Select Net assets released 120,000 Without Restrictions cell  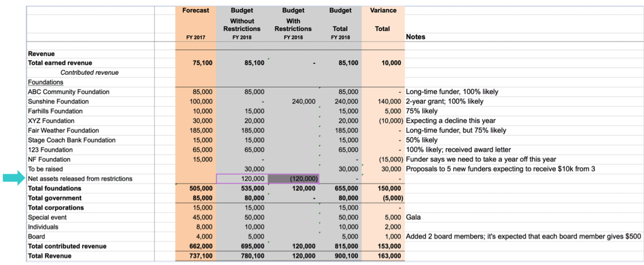242,179
